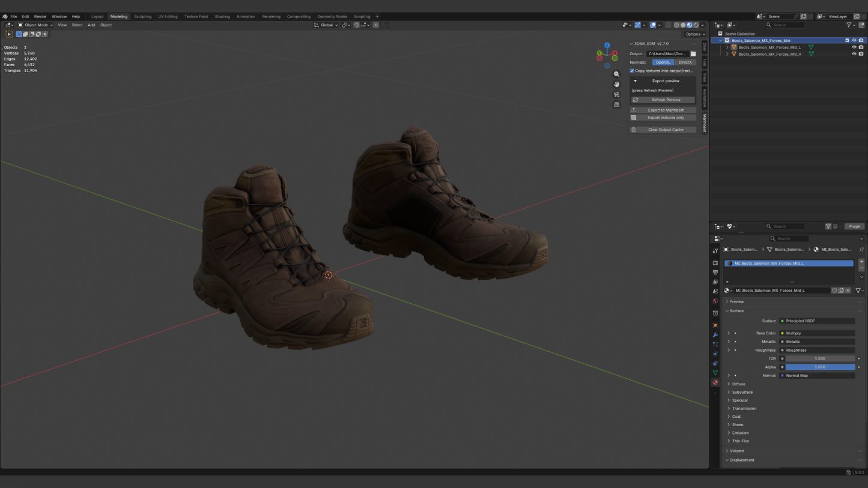
Task: Open output folder browser icon
Action: [x=693, y=54]
